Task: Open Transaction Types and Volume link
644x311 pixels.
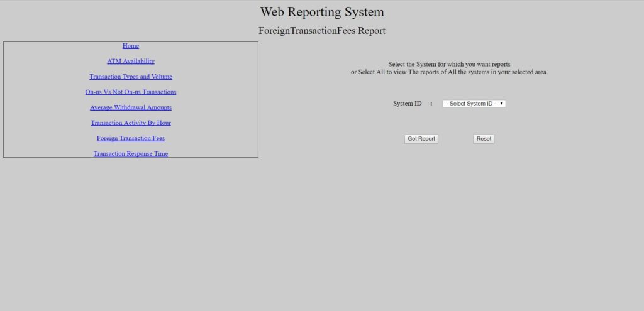Action: coord(131,77)
